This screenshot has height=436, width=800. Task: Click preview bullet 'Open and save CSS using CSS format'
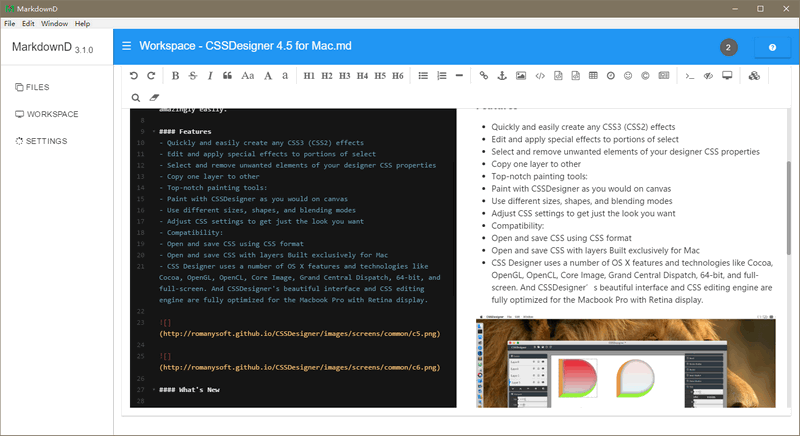561,238
